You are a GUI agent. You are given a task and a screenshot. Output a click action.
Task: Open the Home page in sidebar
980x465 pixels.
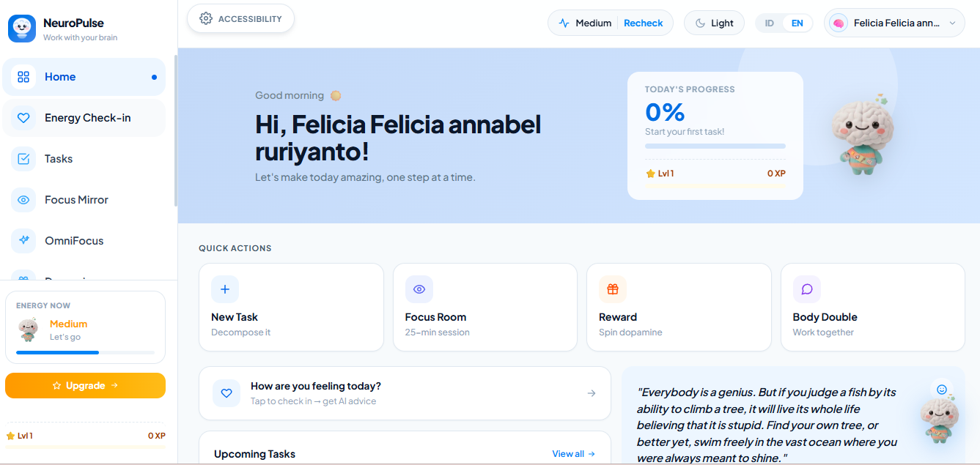click(84, 77)
